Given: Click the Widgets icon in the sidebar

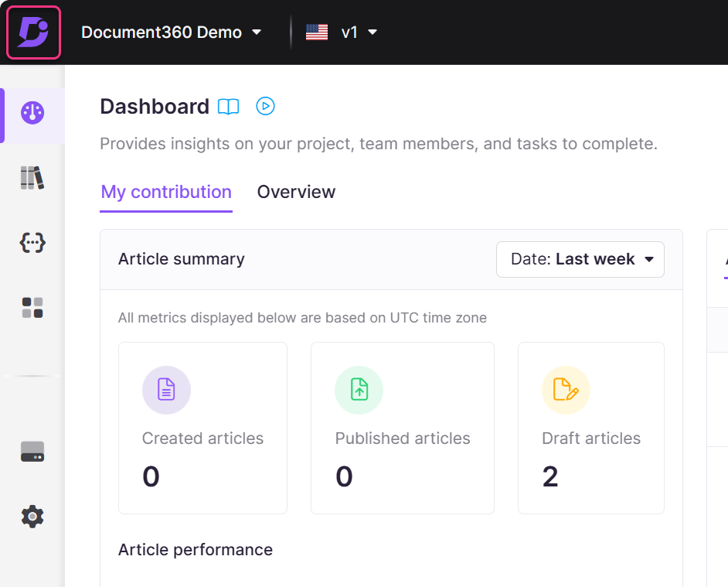Looking at the screenshot, I should pyautogui.click(x=32, y=307).
